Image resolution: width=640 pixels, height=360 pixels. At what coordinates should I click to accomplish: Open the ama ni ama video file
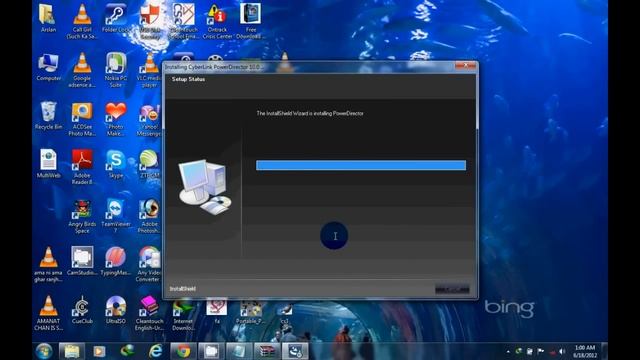(x=48, y=264)
